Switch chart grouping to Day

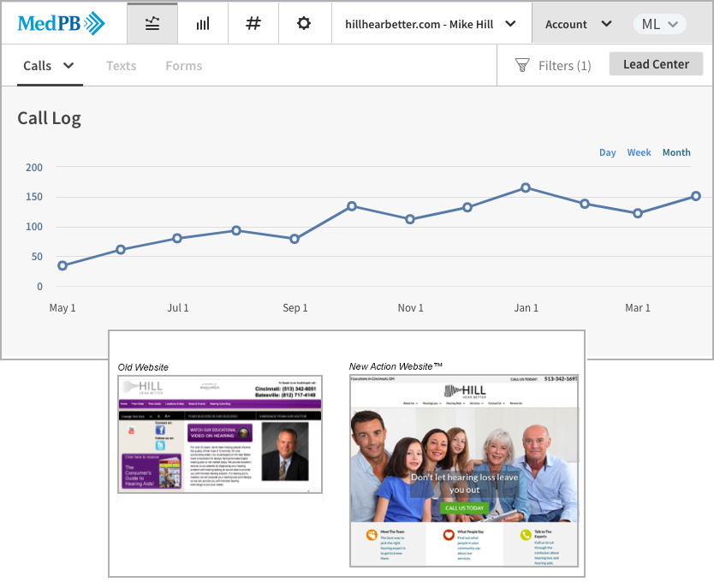click(x=607, y=152)
